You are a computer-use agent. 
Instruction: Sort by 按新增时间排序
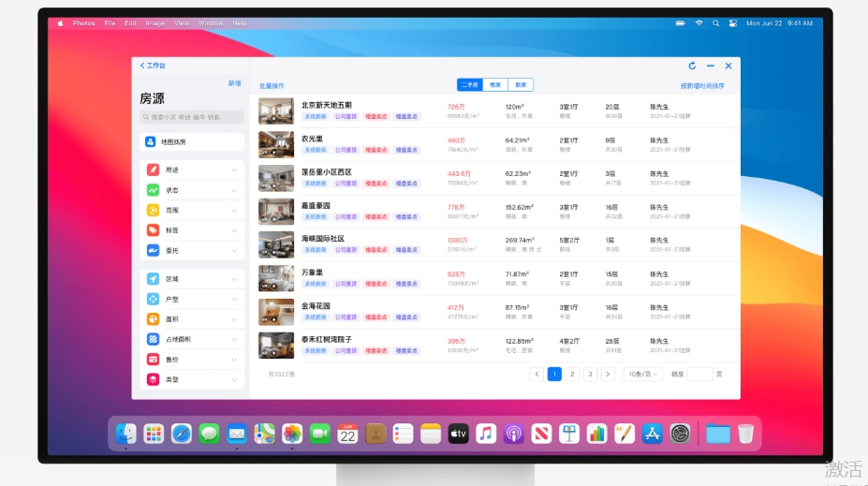pos(702,86)
